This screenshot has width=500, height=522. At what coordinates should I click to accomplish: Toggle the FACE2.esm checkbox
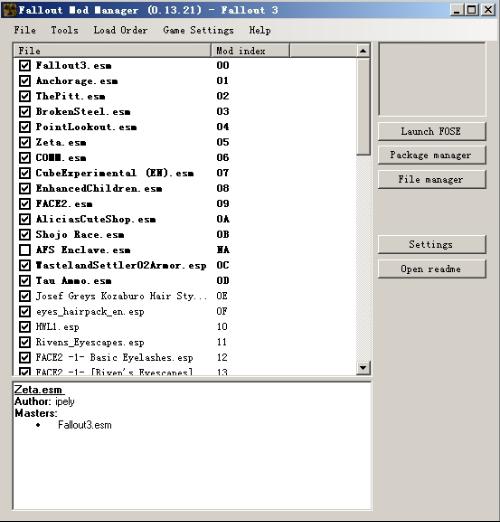coord(25,204)
